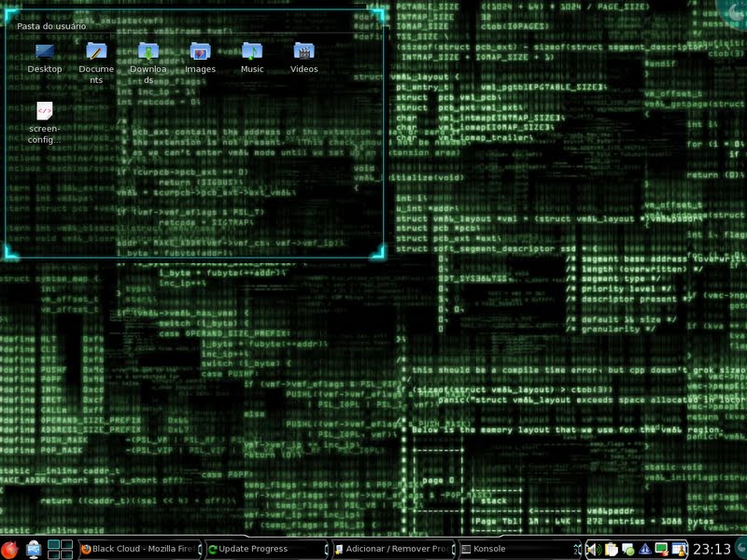Open the Desktop folder icon
The height and width of the screenshot is (560, 747).
point(44,51)
